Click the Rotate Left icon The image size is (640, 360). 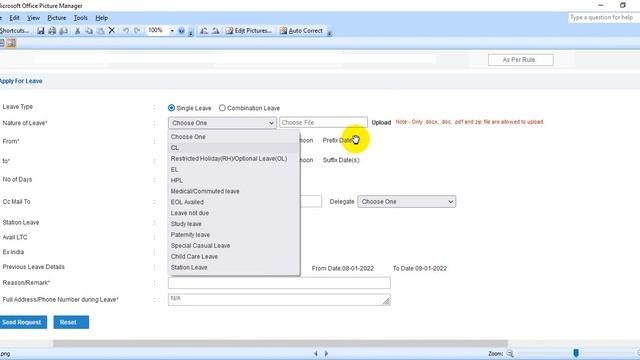[204, 31]
